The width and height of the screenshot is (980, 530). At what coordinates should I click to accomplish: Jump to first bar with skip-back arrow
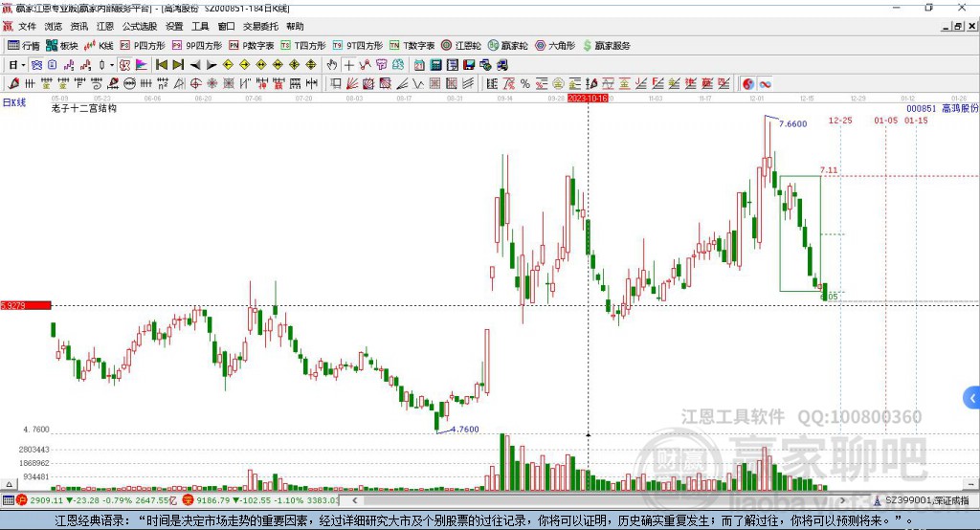[x=162, y=65]
